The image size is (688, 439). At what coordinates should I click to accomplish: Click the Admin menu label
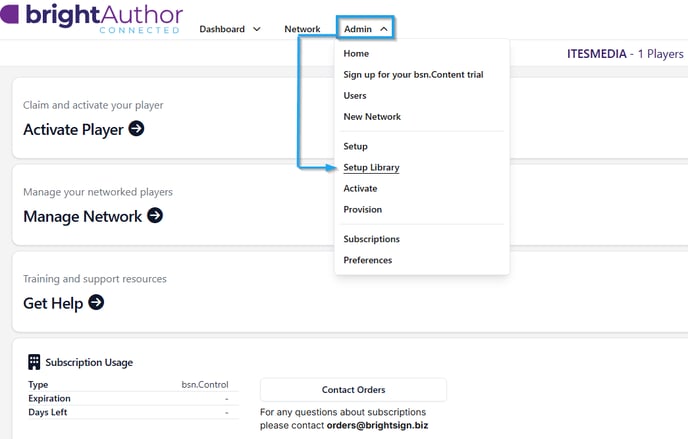tap(358, 29)
